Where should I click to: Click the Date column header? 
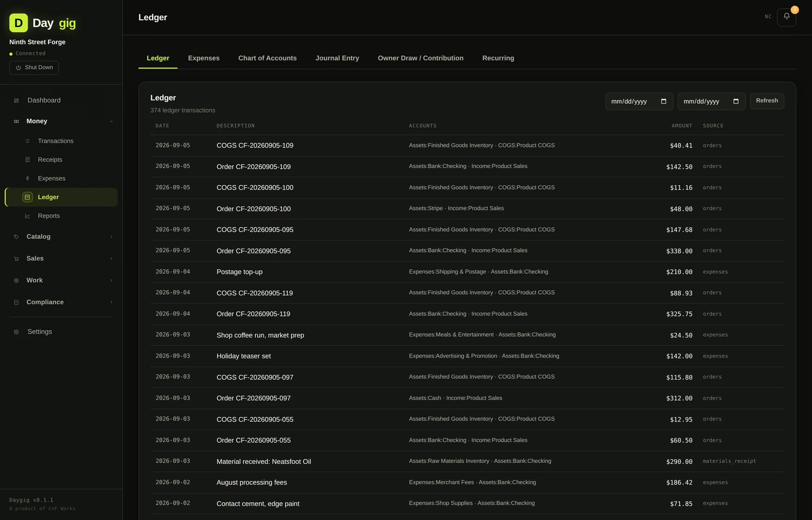(x=162, y=126)
